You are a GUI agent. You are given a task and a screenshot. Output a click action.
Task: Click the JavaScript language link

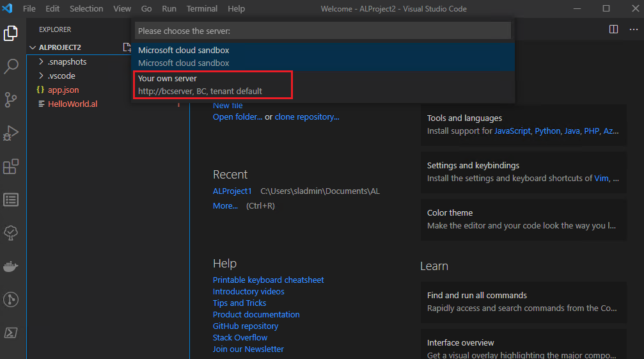[x=512, y=131]
